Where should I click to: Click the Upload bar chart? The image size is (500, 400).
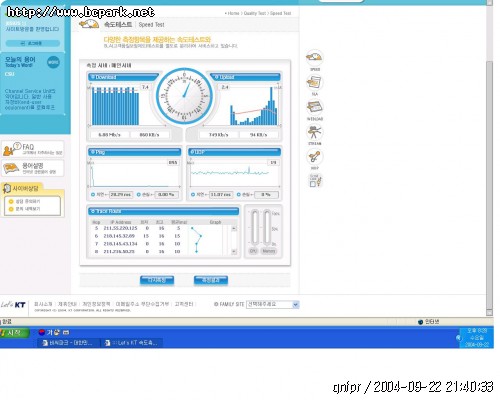click(x=253, y=106)
